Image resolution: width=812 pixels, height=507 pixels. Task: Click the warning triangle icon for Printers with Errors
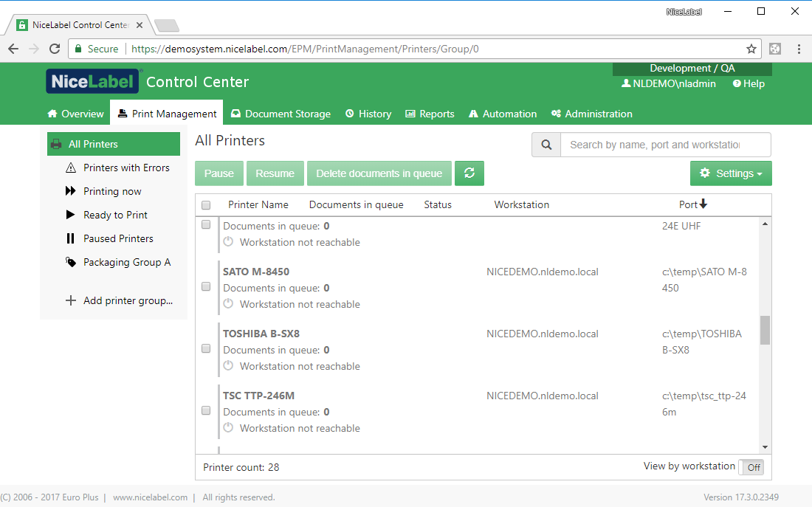(x=71, y=168)
